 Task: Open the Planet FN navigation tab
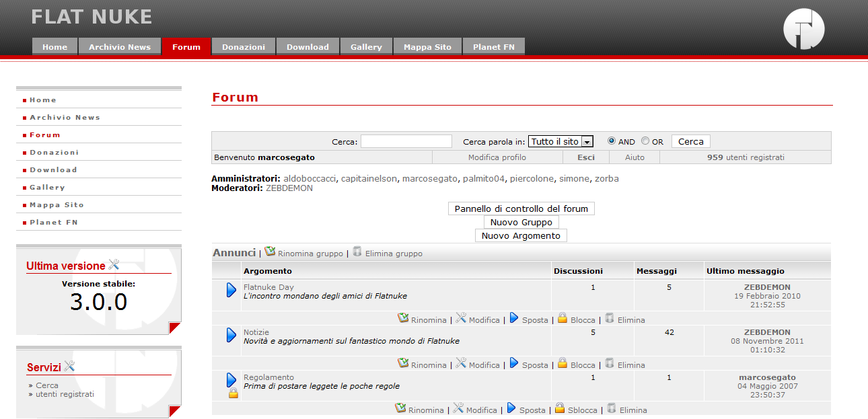point(493,46)
